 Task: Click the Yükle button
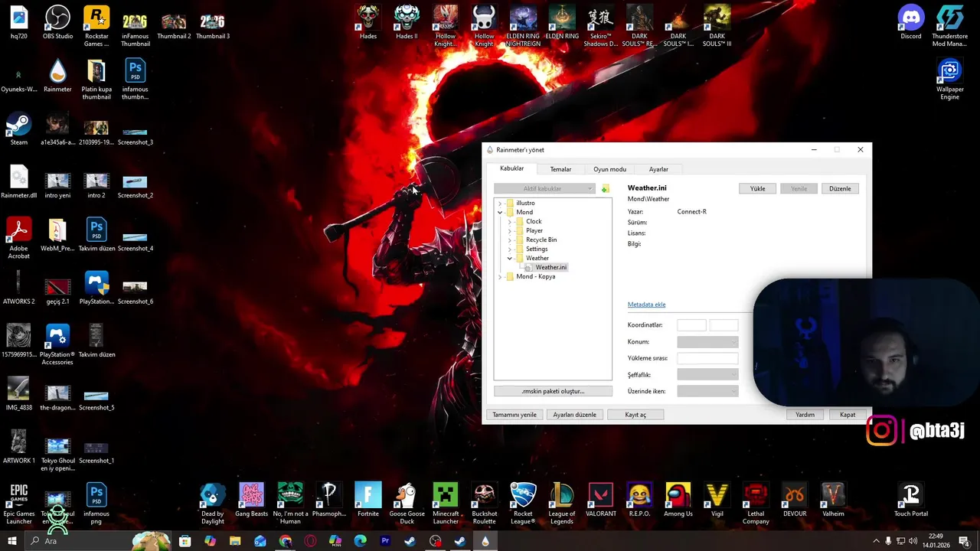pos(757,188)
